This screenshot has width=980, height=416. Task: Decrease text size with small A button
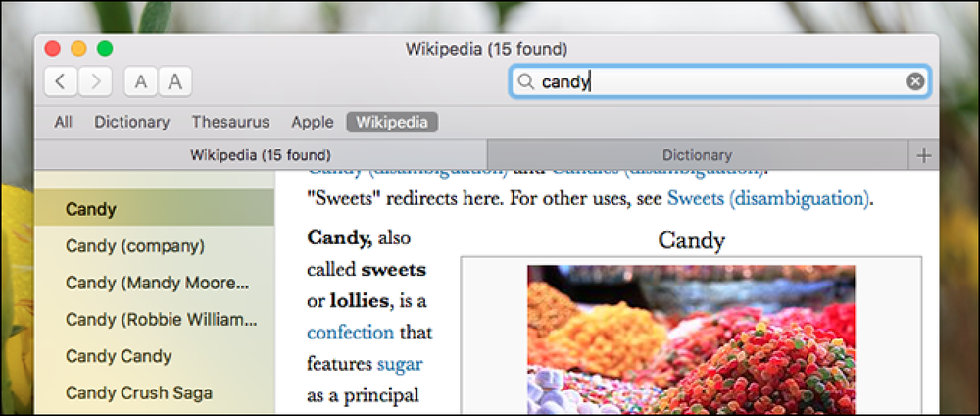coord(140,82)
